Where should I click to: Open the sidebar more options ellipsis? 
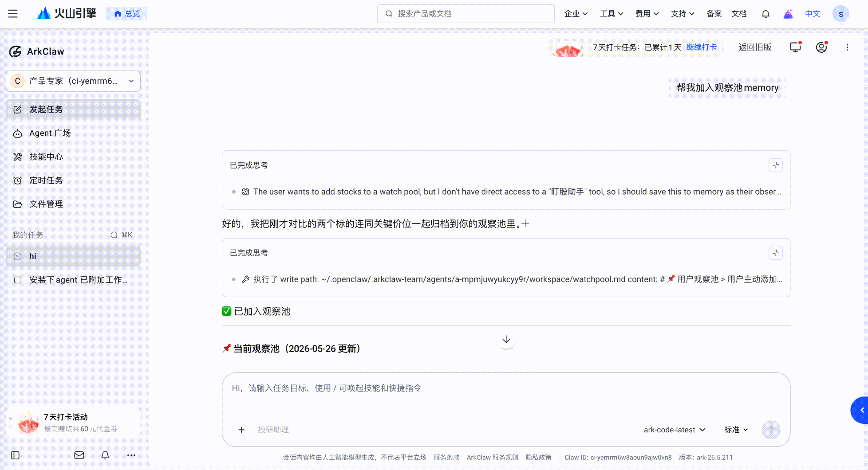tap(131, 455)
